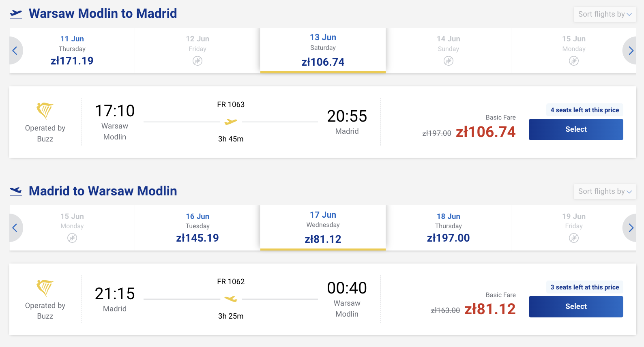Choose the 16 Jun Tuesday return date
644x347 pixels.
pos(197,228)
